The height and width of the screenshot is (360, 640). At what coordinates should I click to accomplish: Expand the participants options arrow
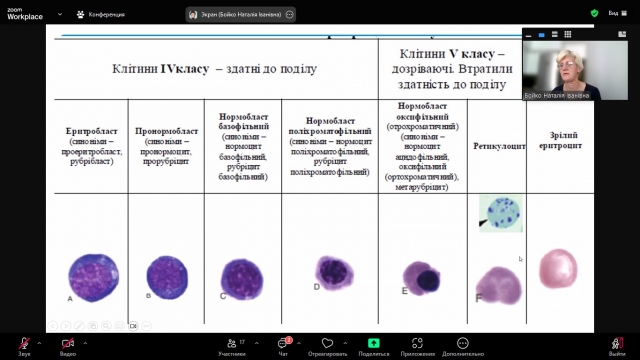[256, 343]
